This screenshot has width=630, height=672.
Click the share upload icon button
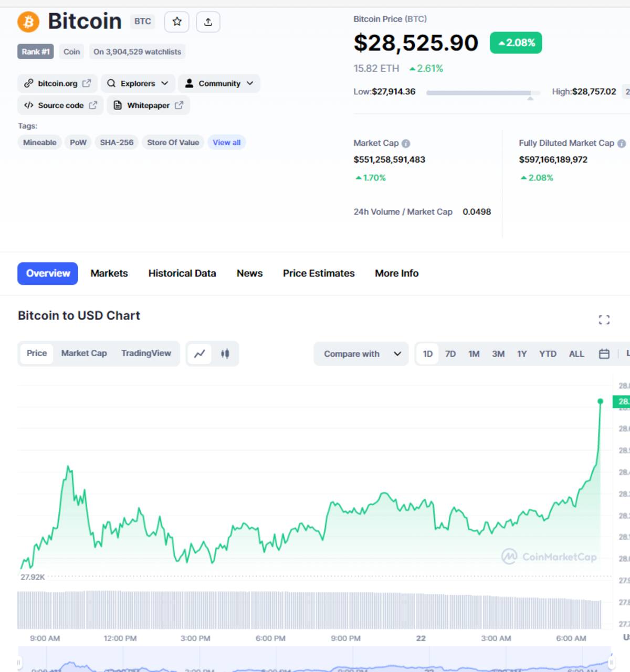pos(208,22)
